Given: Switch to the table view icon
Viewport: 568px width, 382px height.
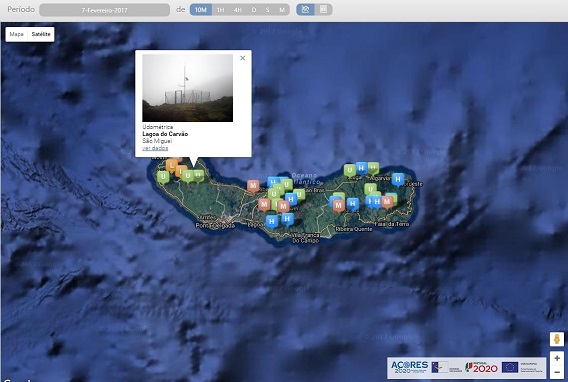Looking at the screenshot, I should pos(323,10).
